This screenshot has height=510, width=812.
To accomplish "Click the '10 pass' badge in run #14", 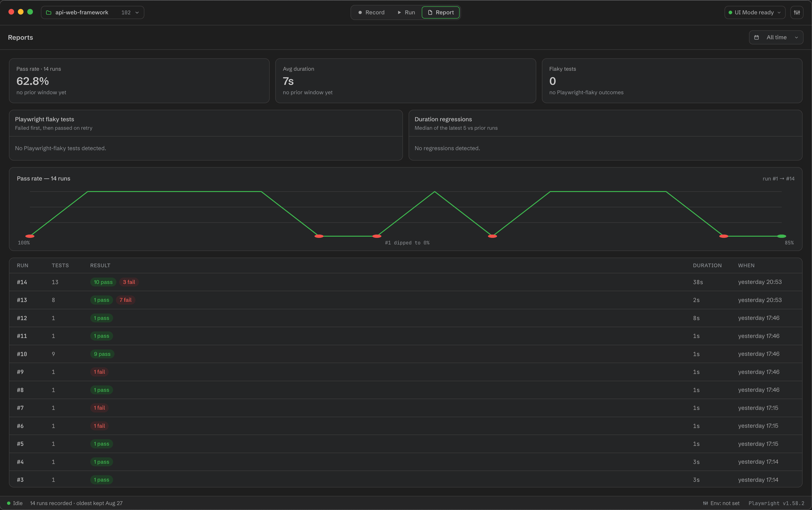I will 103,282.
